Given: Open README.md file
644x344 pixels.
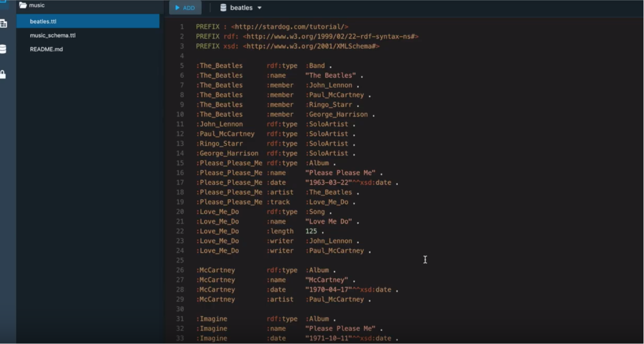Looking at the screenshot, I should pos(46,49).
